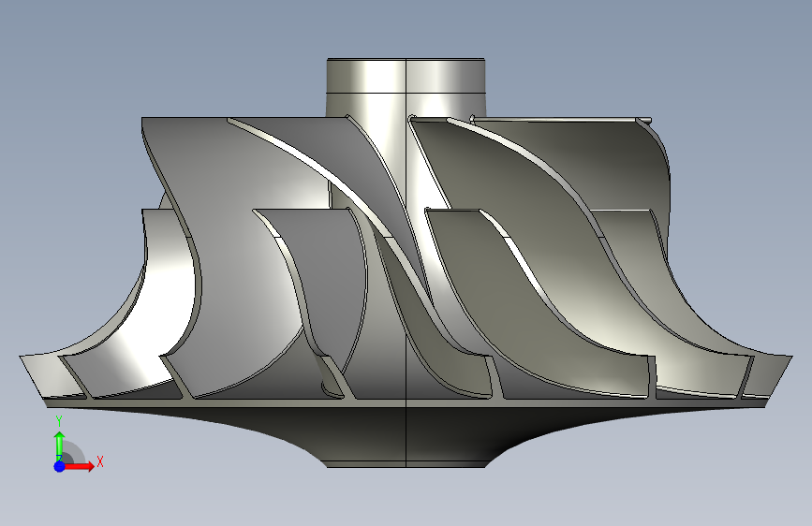This screenshot has width=812, height=526.
Task: Click the blue Z axis origin dot
Action: pyautogui.click(x=60, y=466)
